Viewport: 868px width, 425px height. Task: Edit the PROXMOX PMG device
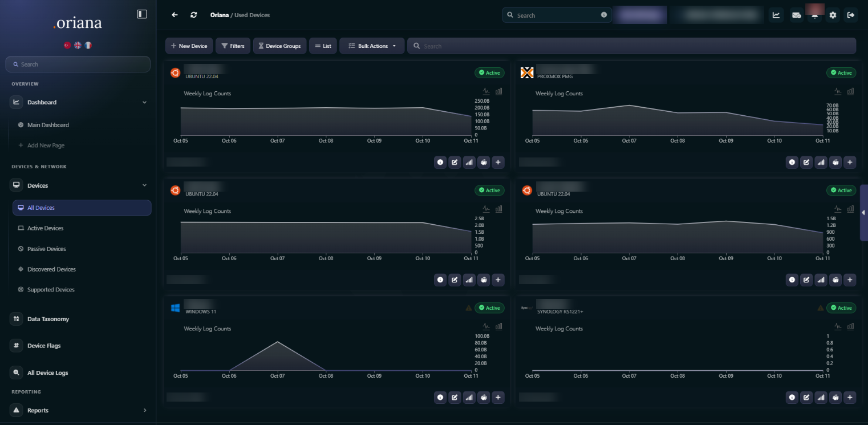tap(806, 162)
